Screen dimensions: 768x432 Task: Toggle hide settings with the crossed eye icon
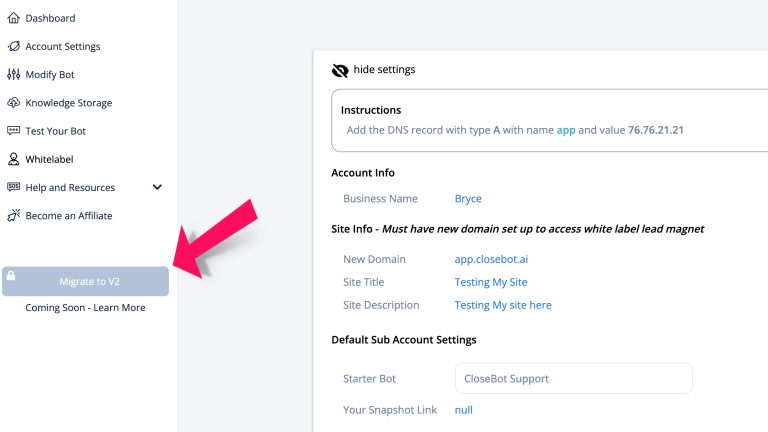pyautogui.click(x=340, y=70)
